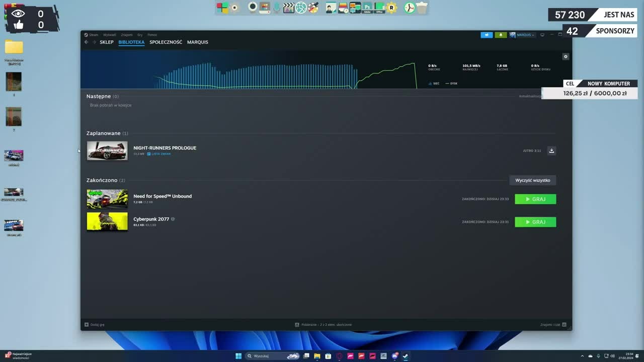Open the green notifications bell
Viewport: 644px width, 362px height.
501,35
